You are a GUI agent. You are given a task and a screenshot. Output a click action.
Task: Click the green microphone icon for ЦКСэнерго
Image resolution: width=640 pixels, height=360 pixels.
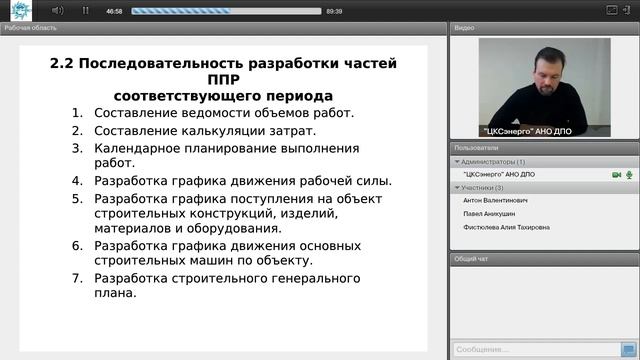(x=629, y=175)
